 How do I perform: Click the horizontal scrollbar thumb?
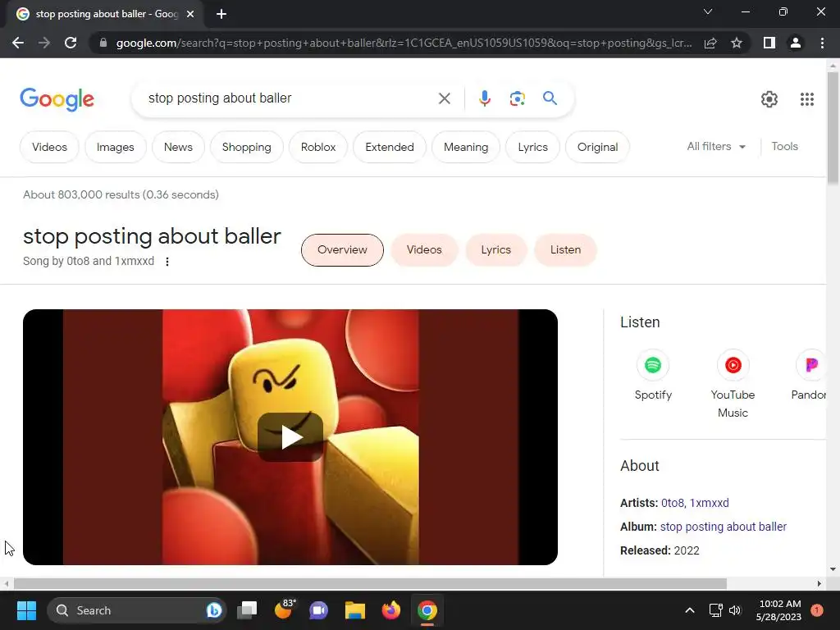(370, 583)
